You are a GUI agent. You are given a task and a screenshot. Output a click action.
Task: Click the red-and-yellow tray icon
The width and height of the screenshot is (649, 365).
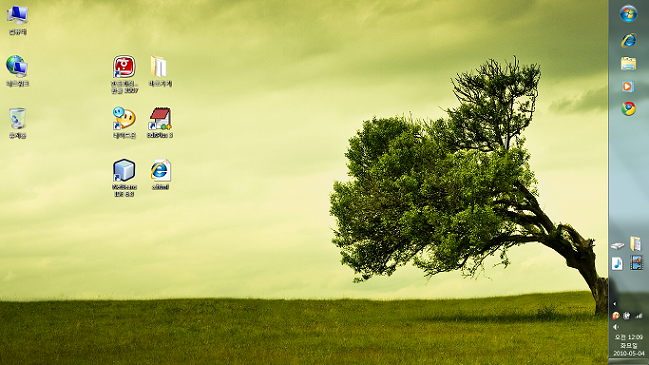(615, 316)
